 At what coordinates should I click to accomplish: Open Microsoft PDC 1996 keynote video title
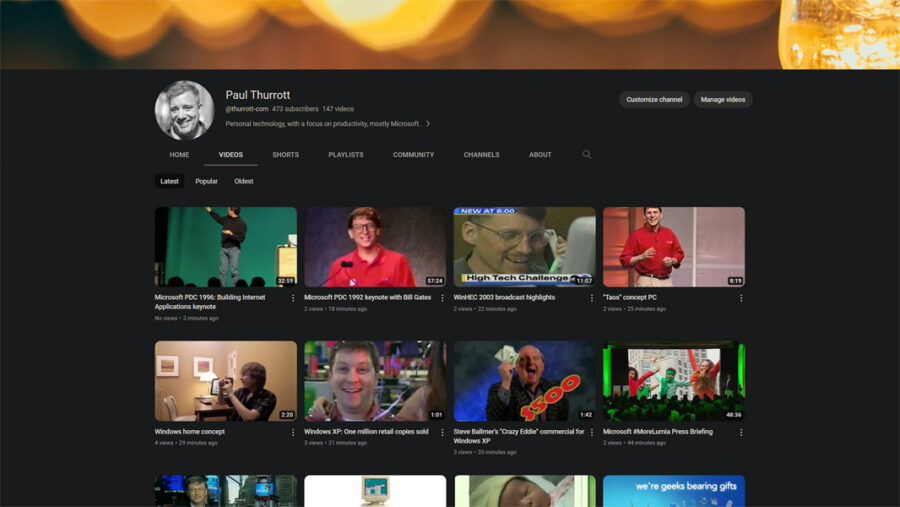[x=210, y=302]
